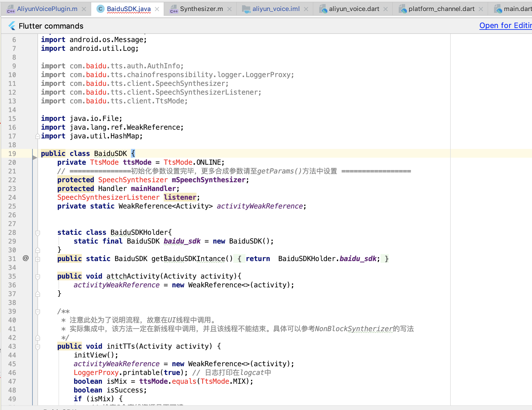532x410 pixels.
Task: Switch to the AliyunVoicePlugin.m tab
Action: click(x=47, y=9)
